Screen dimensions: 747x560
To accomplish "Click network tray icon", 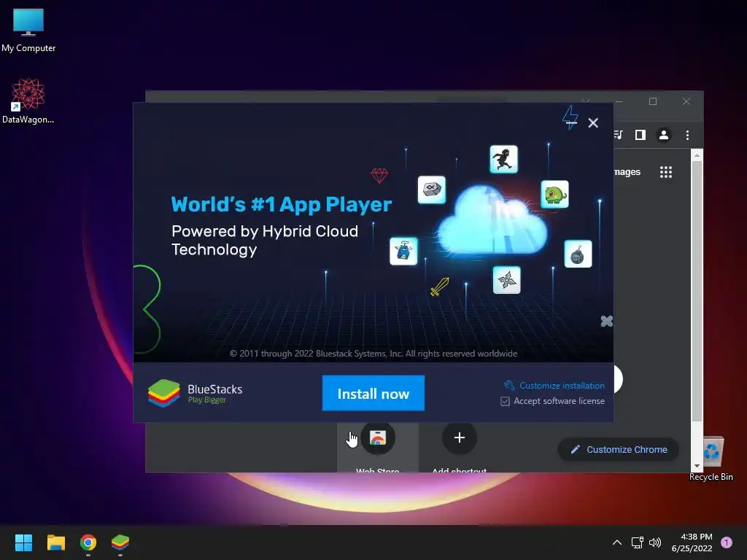I will pyautogui.click(x=637, y=542).
